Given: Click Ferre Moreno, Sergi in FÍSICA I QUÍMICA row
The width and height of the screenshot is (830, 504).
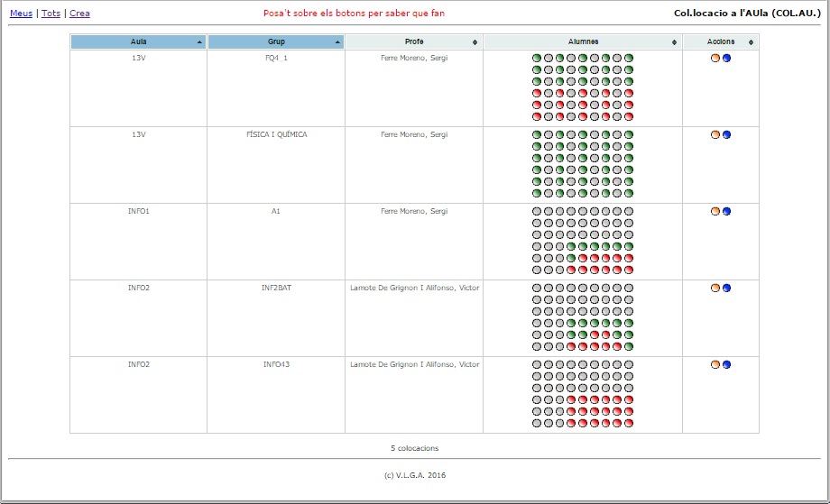Looking at the screenshot, I should tap(414, 135).
